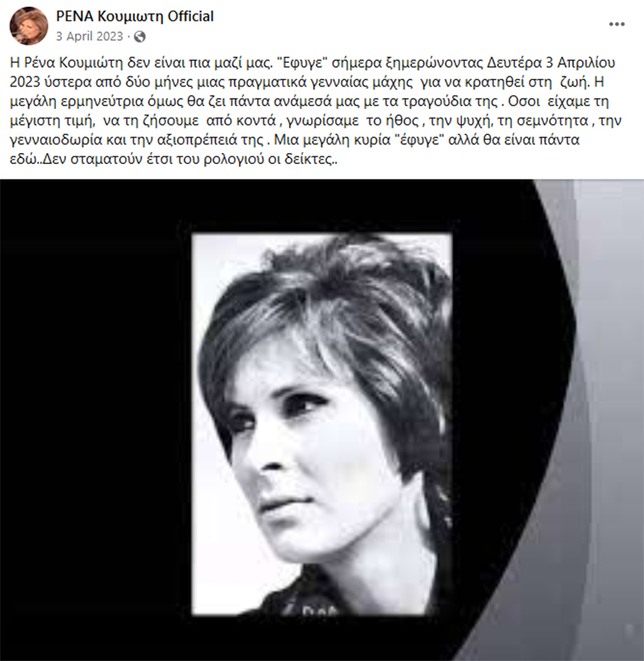Screen dimensions: 644x661
Task: Open the ΡΕΝΑ Κουμιωτη Official page link
Action: (134, 16)
